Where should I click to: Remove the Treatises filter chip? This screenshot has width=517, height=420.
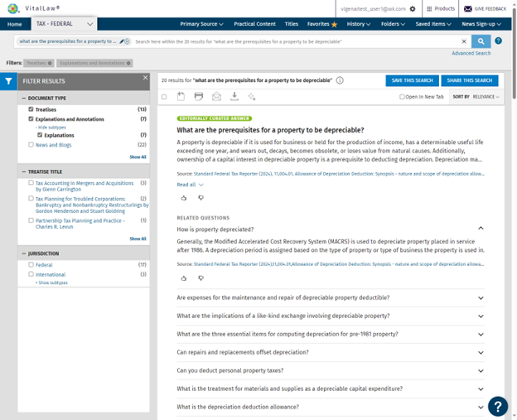pos(50,63)
